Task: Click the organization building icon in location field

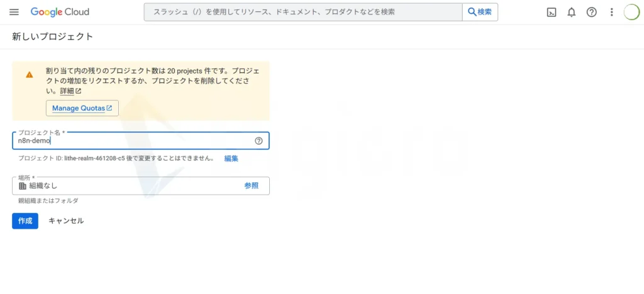Action: tap(23, 186)
